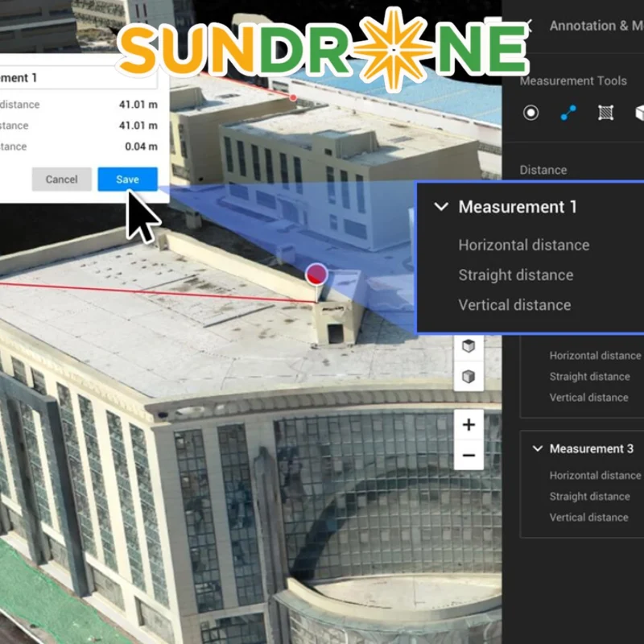Screen dimensions: 644x644
Task: Click Vertical distance row directly above Measurement 3 group
Action: coord(588,397)
